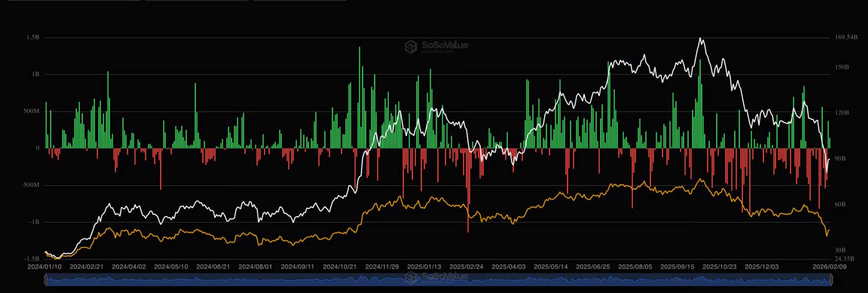Click the 120B label on the right axis
Viewport: 868px width, 293px height.
[x=843, y=113]
